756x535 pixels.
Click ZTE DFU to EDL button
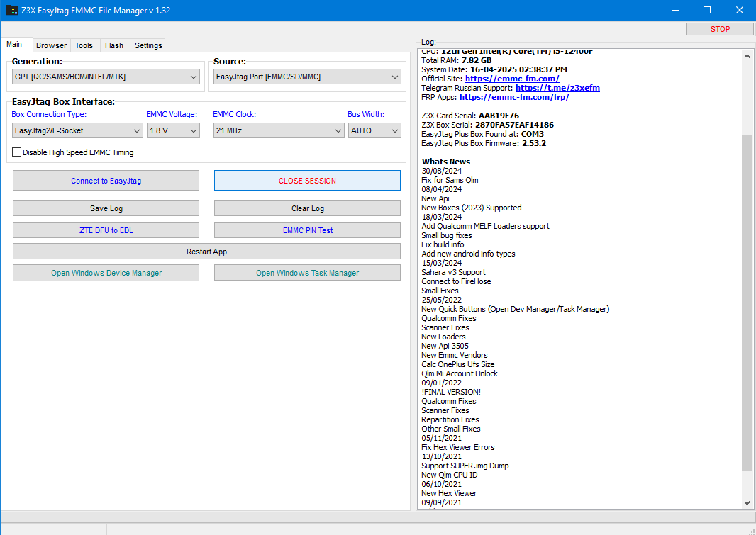[x=106, y=230]
